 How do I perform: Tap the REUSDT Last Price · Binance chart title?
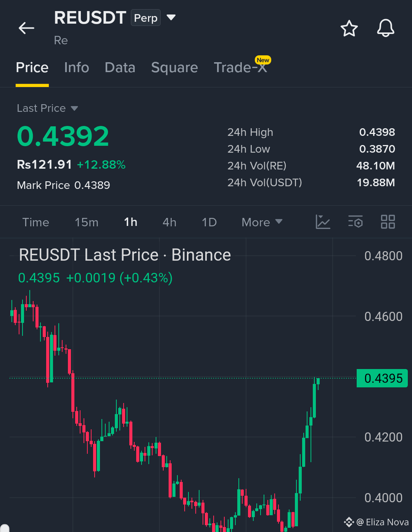pos(125,255)
